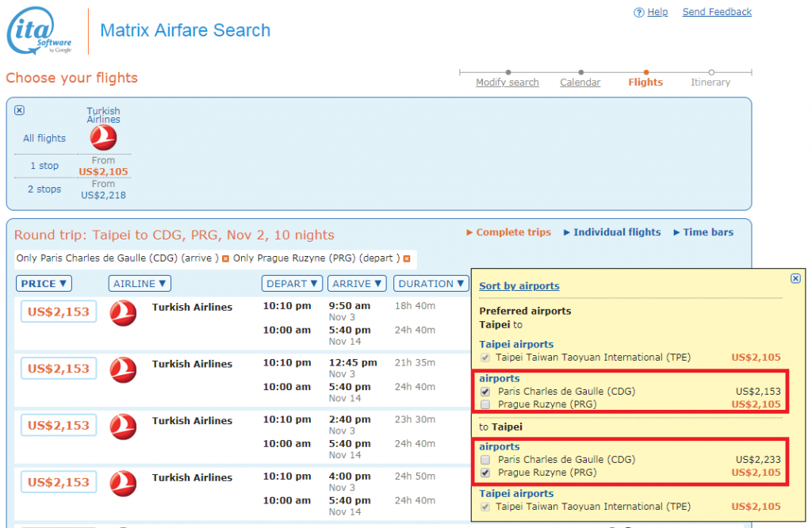The width and height of the screenshot is (812, 528).
Task: Go to Calendar step
Action: [x=580, y=82]
